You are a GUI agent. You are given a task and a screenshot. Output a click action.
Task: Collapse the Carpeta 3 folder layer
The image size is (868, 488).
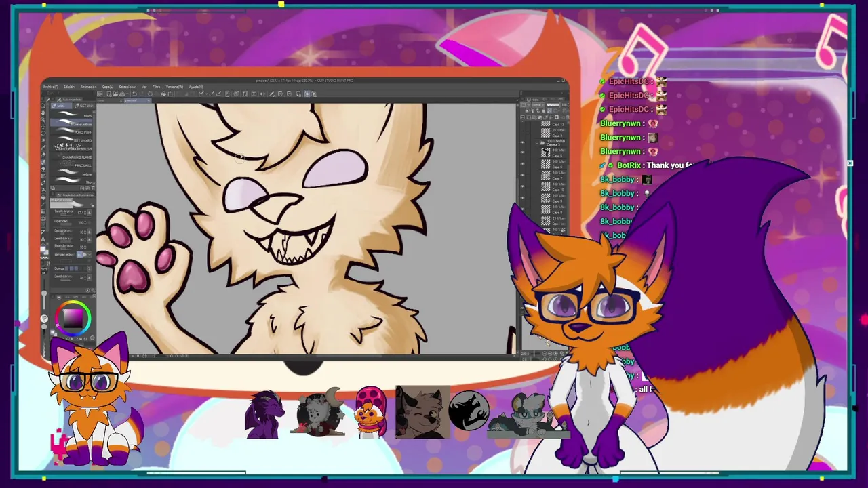tap(536, 143)
